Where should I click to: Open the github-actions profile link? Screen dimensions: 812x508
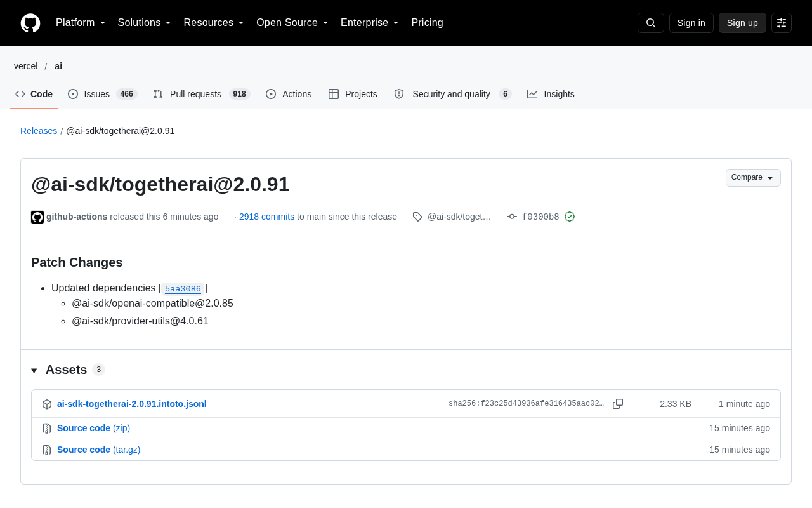click(x=77, y=217)
